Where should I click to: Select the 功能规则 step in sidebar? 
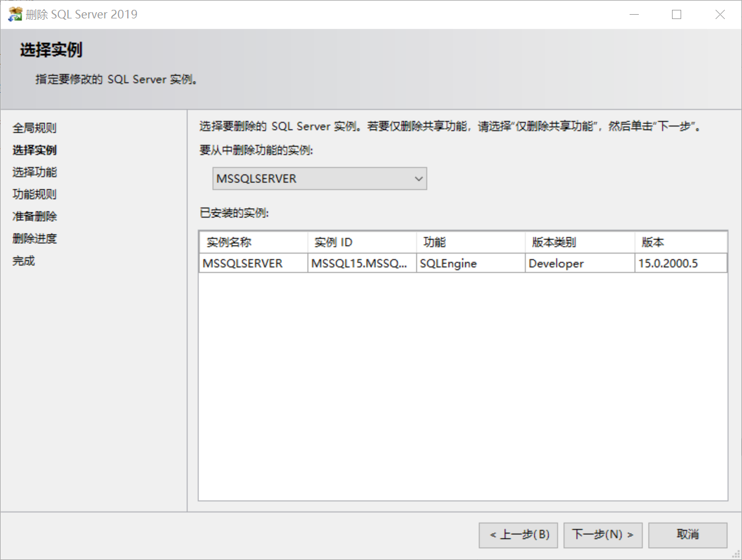pos(34,195)
